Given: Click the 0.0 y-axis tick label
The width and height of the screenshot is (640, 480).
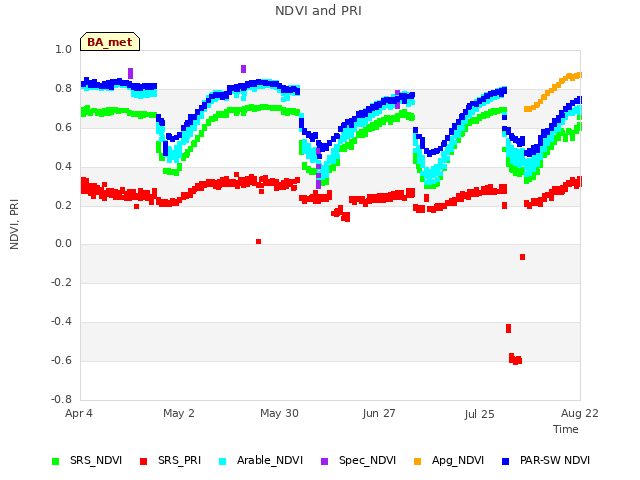Looking at the screenshot, I should (63, 244).
